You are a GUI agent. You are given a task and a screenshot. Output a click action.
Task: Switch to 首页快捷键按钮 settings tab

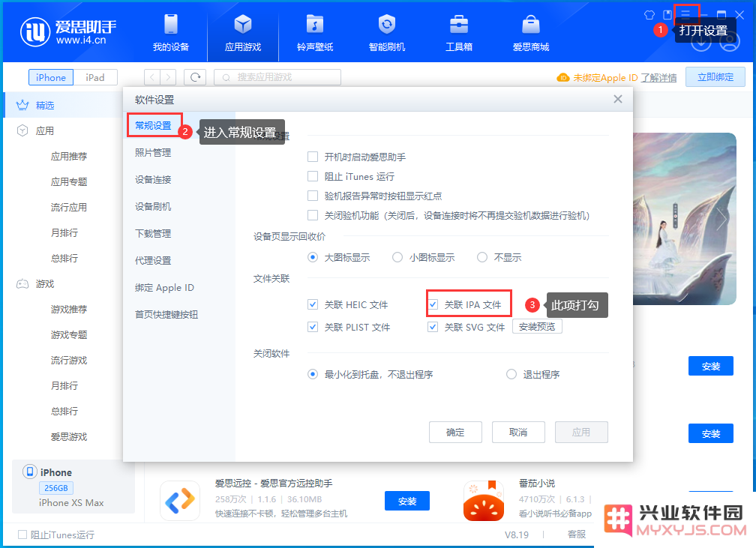pos(166,315)
